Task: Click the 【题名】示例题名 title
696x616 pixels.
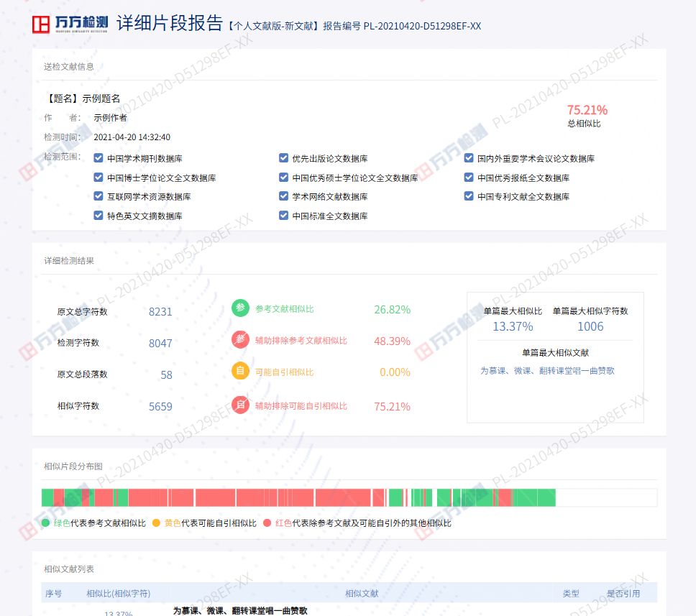Action: point(82,98)
